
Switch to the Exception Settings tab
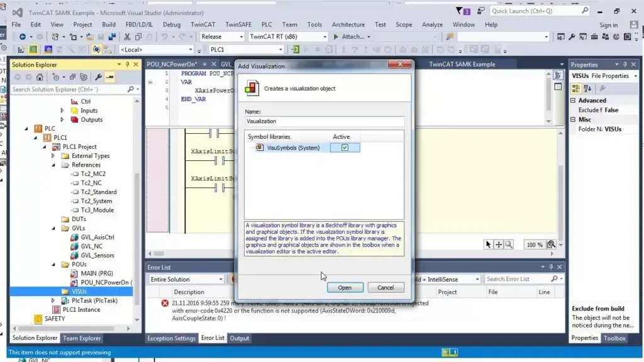[x=171, y=338]
